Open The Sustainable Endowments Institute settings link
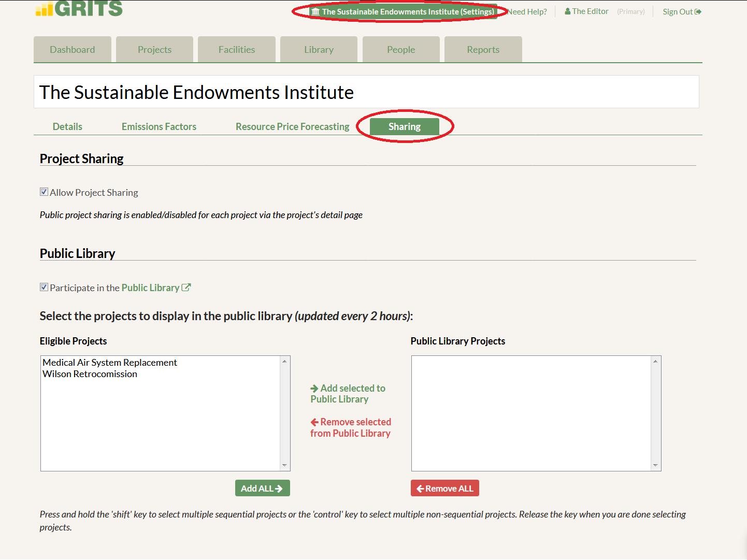The height and width of the screenshot is (560, 747). (x=403, y=11)
